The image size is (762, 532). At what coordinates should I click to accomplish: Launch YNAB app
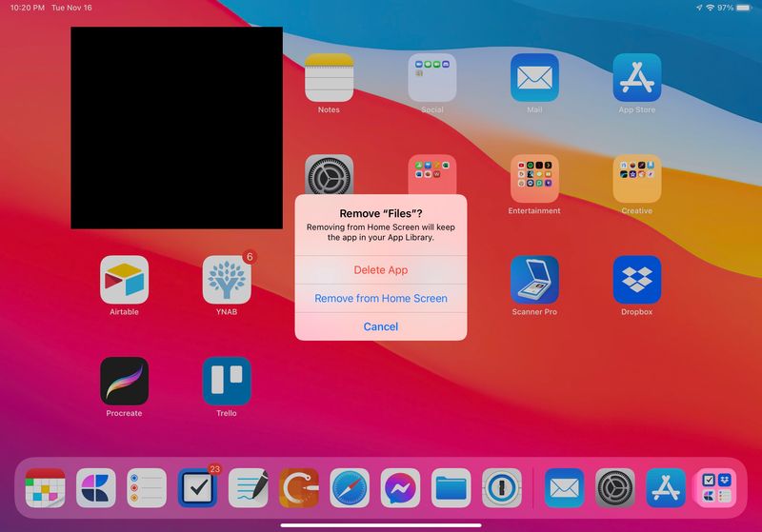point(227,280)
